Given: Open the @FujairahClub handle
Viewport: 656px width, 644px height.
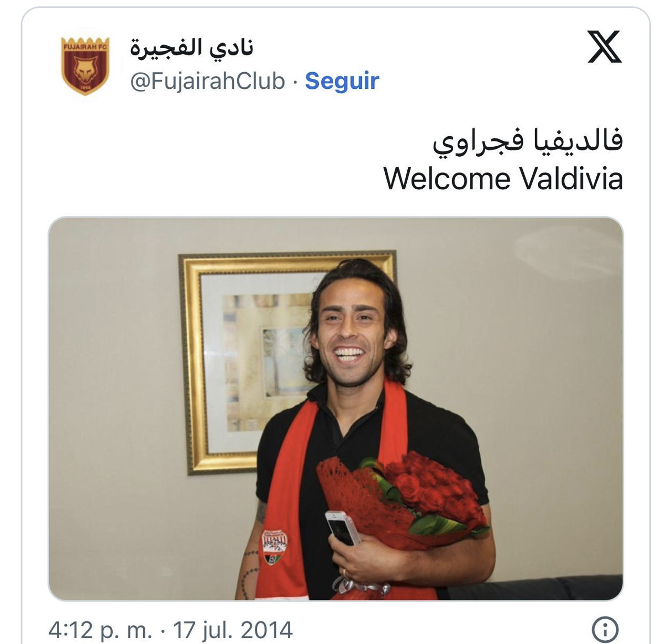Looking at the screenshot, I should tap(208, 81).
